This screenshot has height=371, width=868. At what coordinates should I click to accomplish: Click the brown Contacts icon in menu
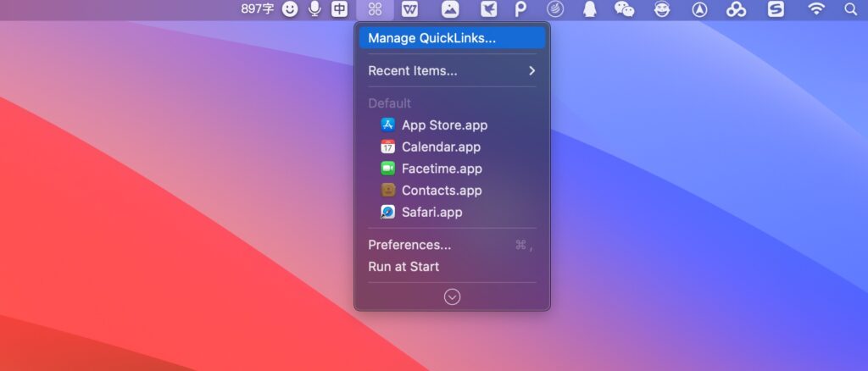point(388,191)
